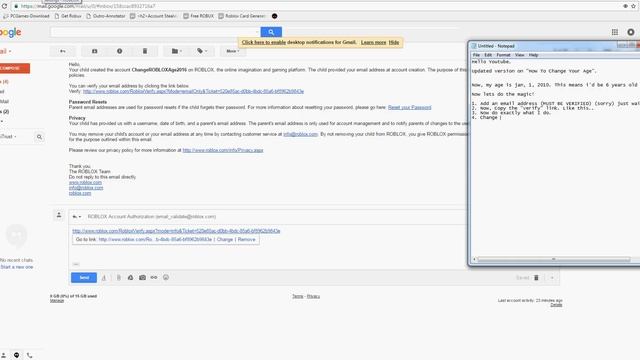Open the Labels tag dropdown
The image size is (640, 360).
pyautogui.click(x=202, y=51)
